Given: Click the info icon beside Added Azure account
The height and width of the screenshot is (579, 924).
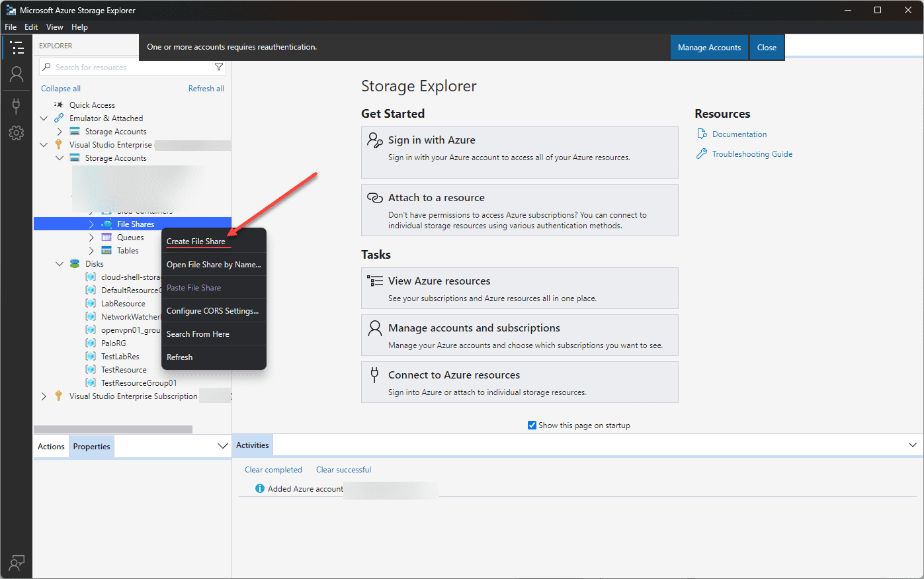Looking at the screenshot, I should coord(260,488).
